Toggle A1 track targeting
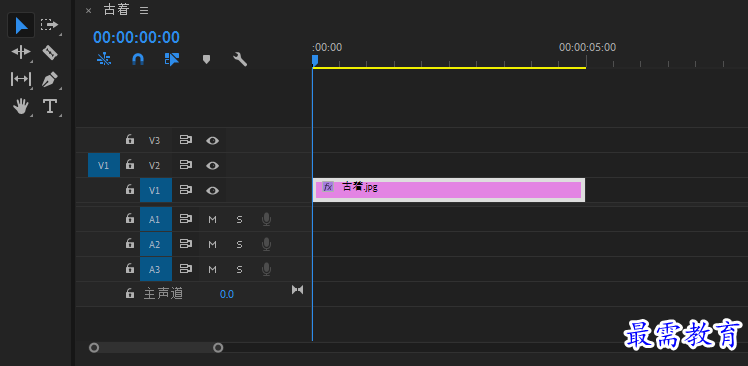Viewport: 748px width, 366px height. pyautogui.click(x=156, y=220)
